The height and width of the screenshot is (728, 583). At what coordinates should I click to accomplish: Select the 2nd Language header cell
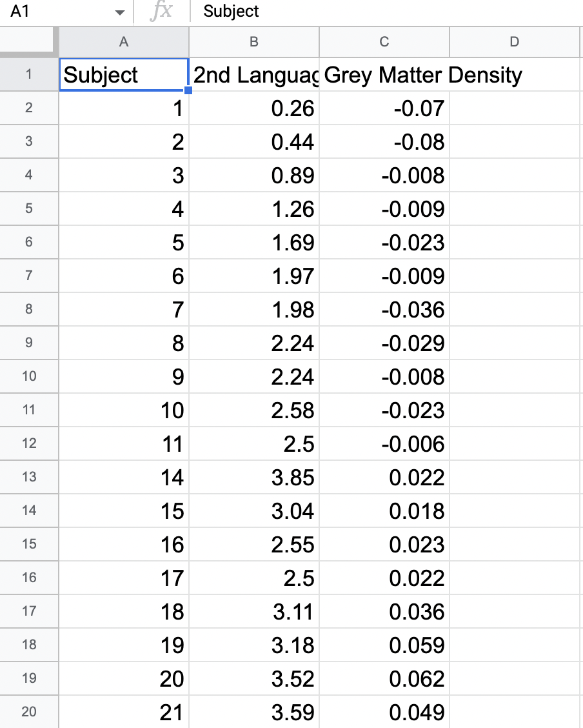pos(253,74)
